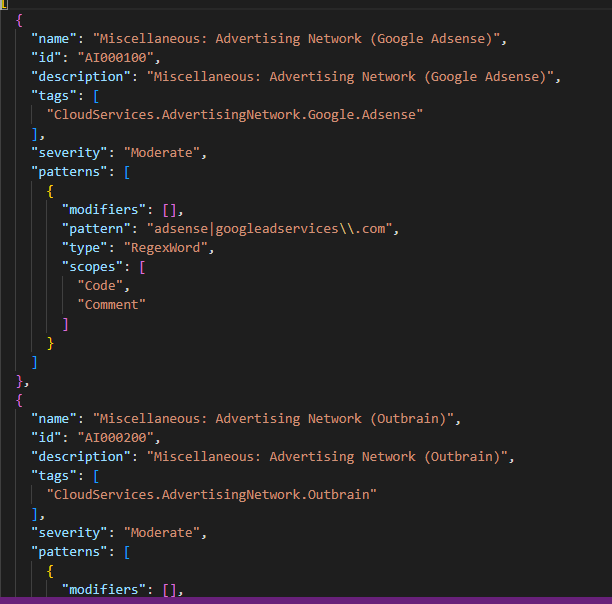This screenshot has height=604, width=612.
Task: Click the "modifiers" key in Adsense pattern
Action: (104, 210)
